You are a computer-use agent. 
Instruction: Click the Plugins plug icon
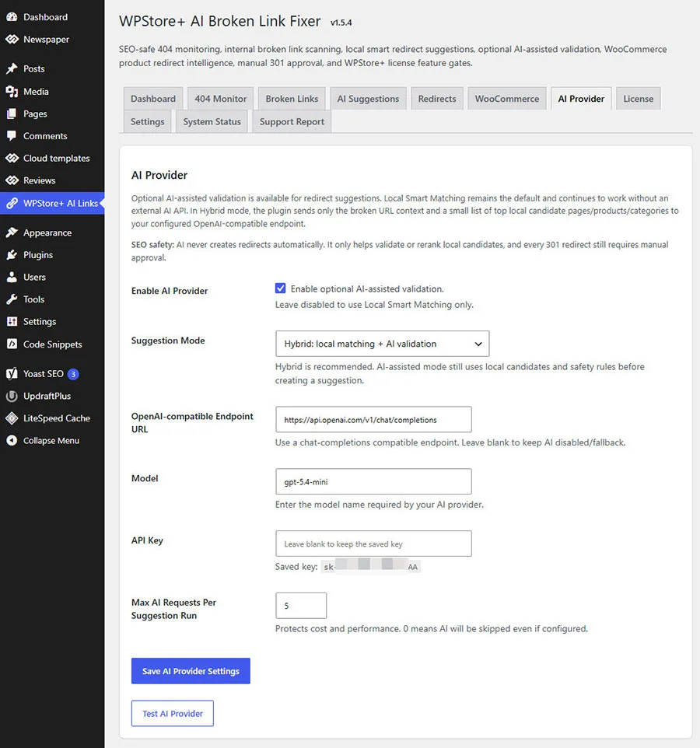click(x=12, y=255)
